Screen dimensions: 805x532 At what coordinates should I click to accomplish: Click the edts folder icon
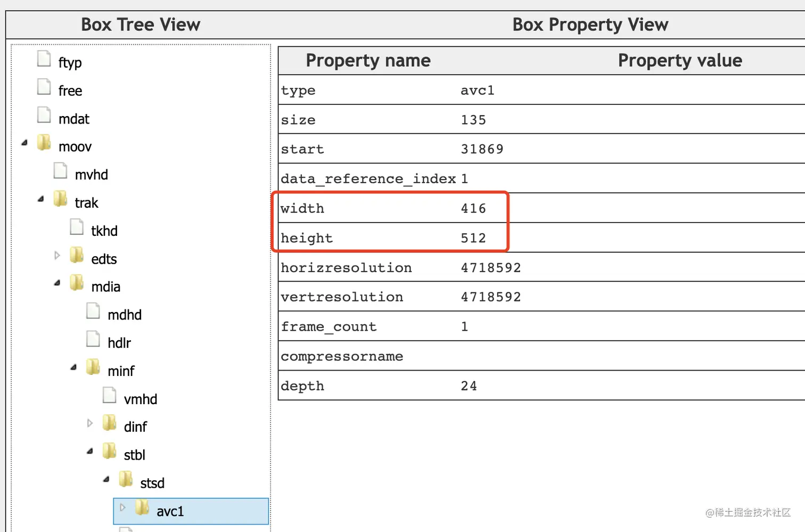[77, 255]
